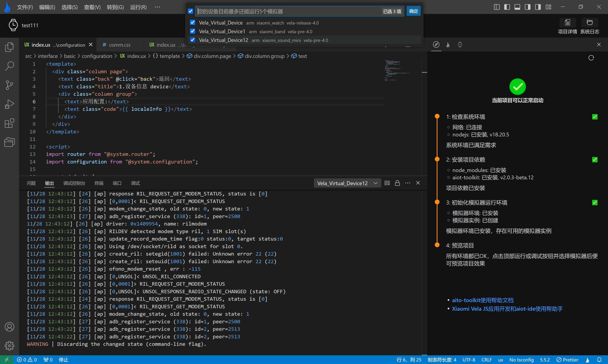Viewport: 608px width, 364px height.
Task: Open the Extensions view icon
Action: 9,123
